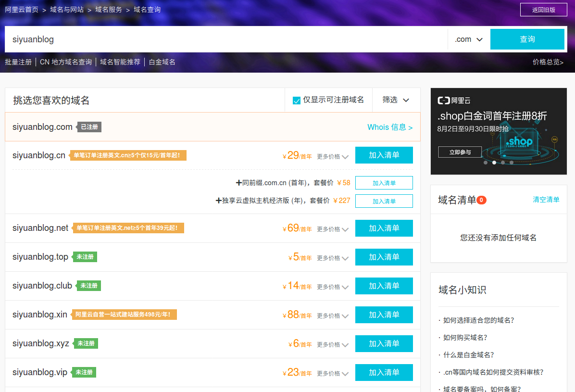Expand 更多价格 for siyuanblog.top
Image resolution: width=575 pixels, height=392 pixels.
coord(333,258)
